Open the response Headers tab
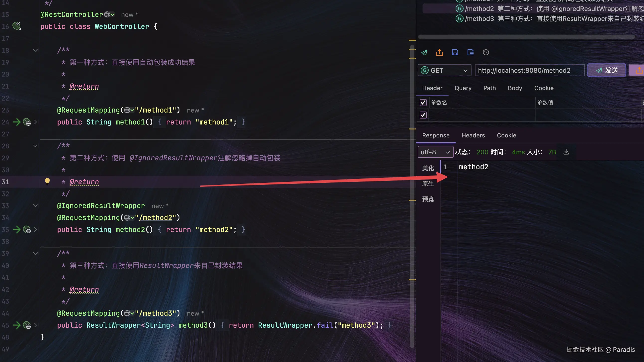Image resolution: width=644 pixels, height=362 pixels. coord(473,135)
